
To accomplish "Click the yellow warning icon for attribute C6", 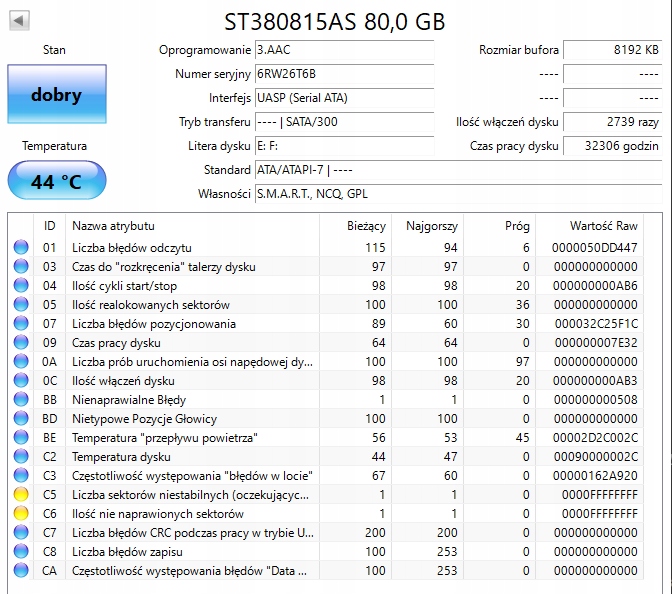I will click(x=20, y=514).
